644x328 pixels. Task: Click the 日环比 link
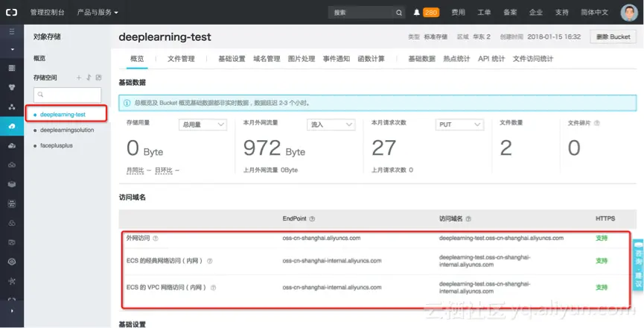coord(164,170)
